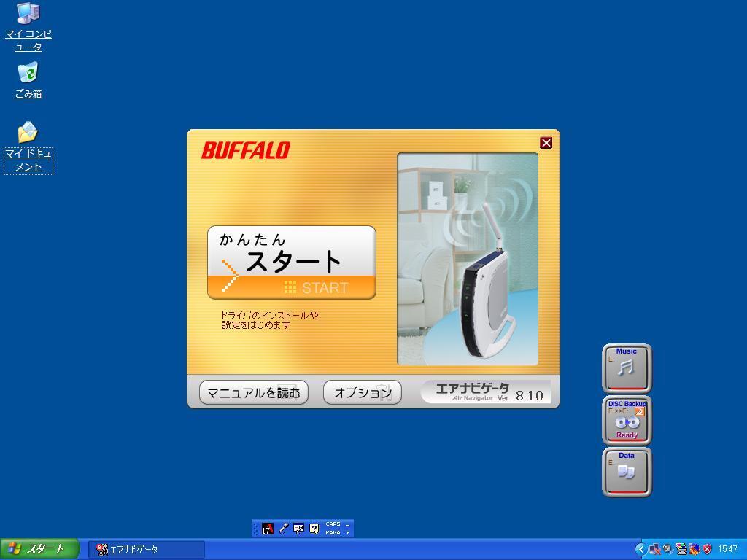Open the Music gadget tile
This screenshot has width=747, height=560.
(x=626, y=367)
